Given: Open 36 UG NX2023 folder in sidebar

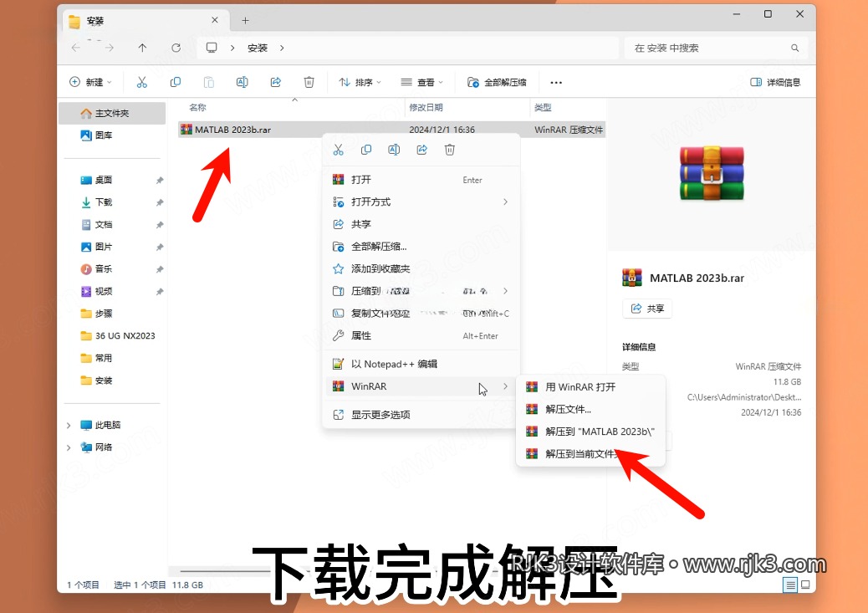Looking at the screenshot, I should click(112, 335).
